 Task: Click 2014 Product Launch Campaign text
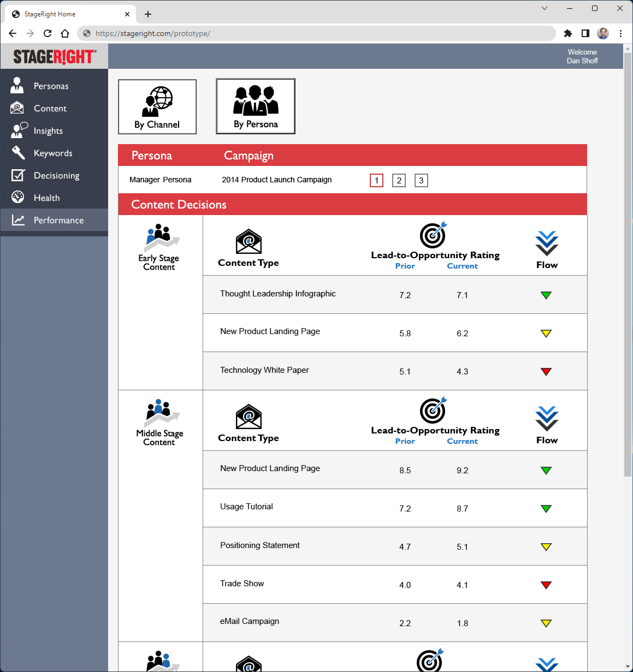277,180
